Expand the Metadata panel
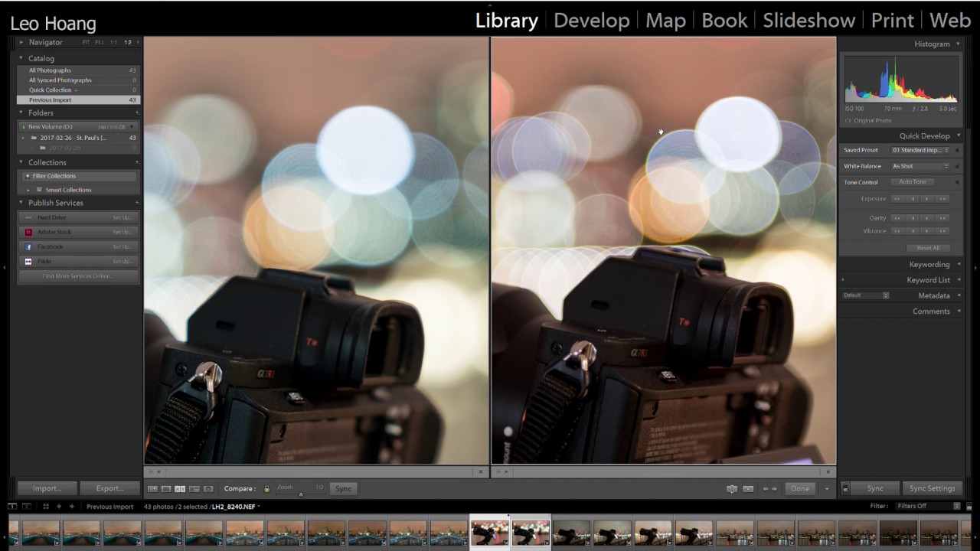 click(x=959, y=295)
